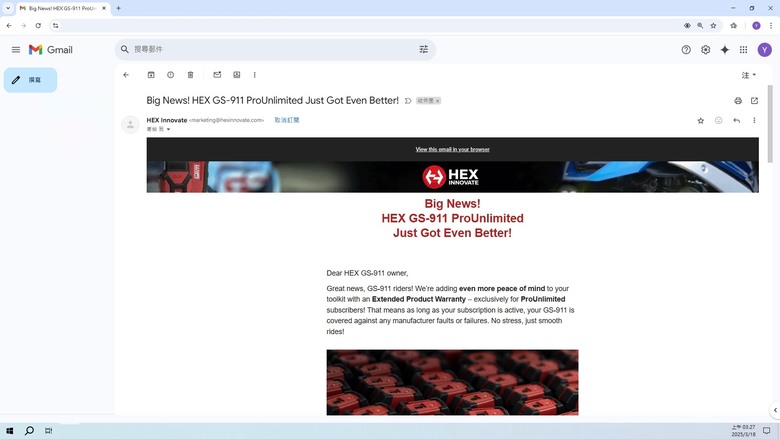Click the Big News headline text
Viewport: 780px width, 439px height.
point(452,218)
